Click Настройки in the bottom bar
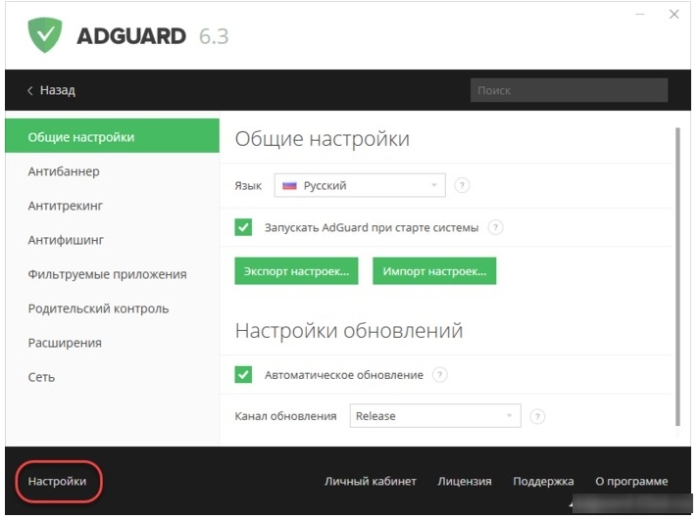 (57, 481)
